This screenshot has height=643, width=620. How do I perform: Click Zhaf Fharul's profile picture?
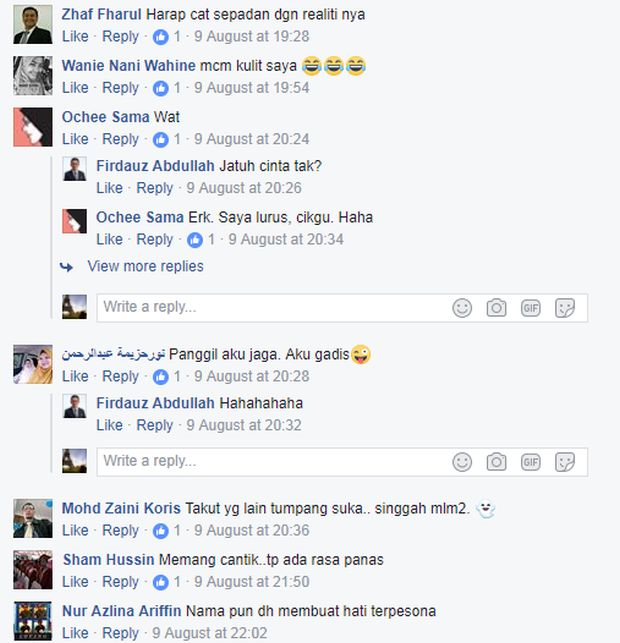(x=33, y=25)
